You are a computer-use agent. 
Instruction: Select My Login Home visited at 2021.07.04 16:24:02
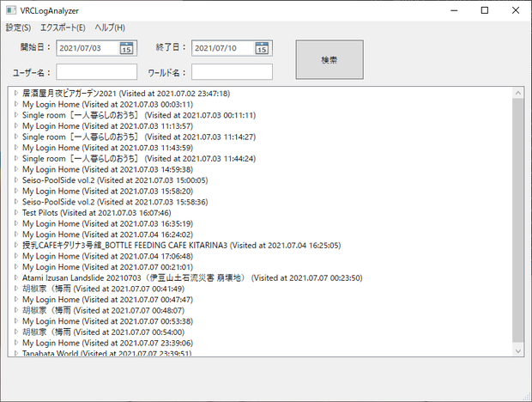107,234
